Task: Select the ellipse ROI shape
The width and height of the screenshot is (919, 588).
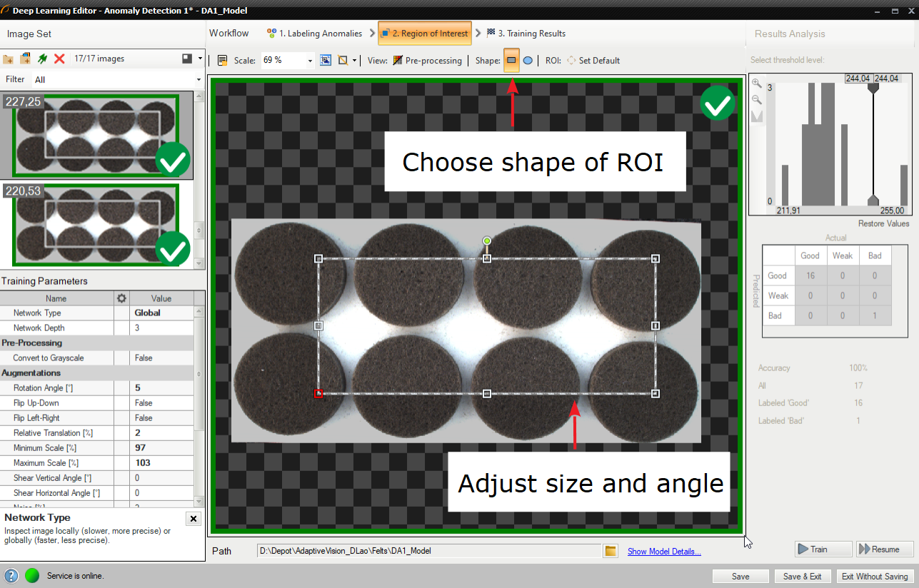Action: (x=528, y=61)
